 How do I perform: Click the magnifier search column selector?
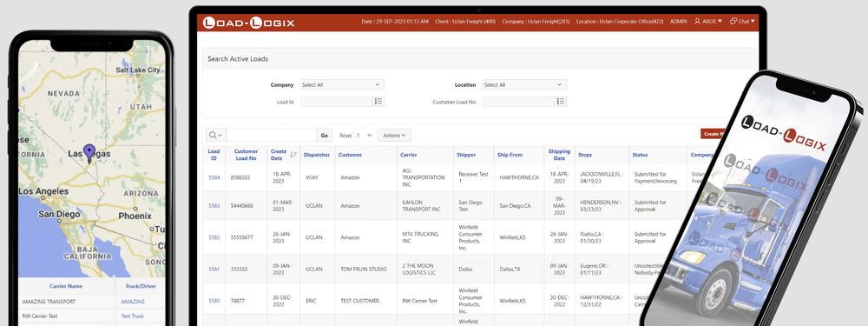216,136
